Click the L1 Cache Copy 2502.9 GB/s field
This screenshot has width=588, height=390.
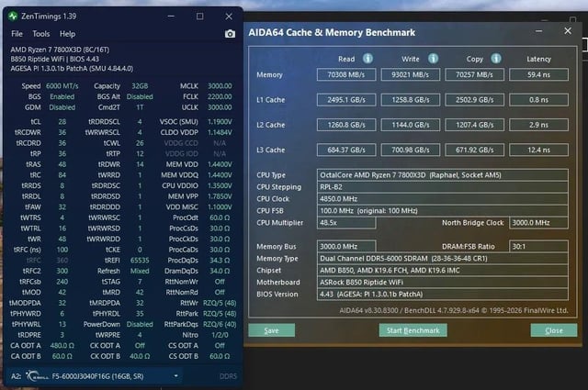tap(474, 100)
